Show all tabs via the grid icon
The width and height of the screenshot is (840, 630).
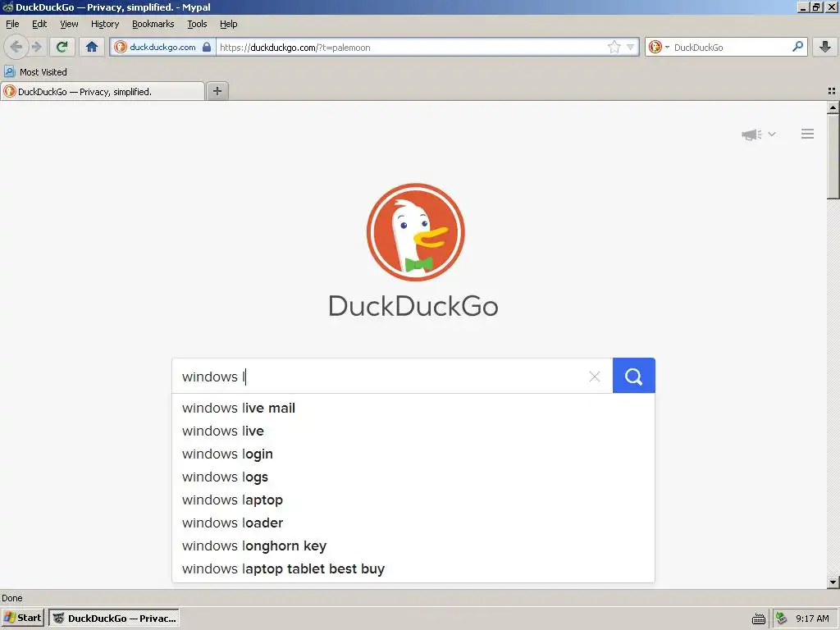pyautogui.click(x=832, y=92)
